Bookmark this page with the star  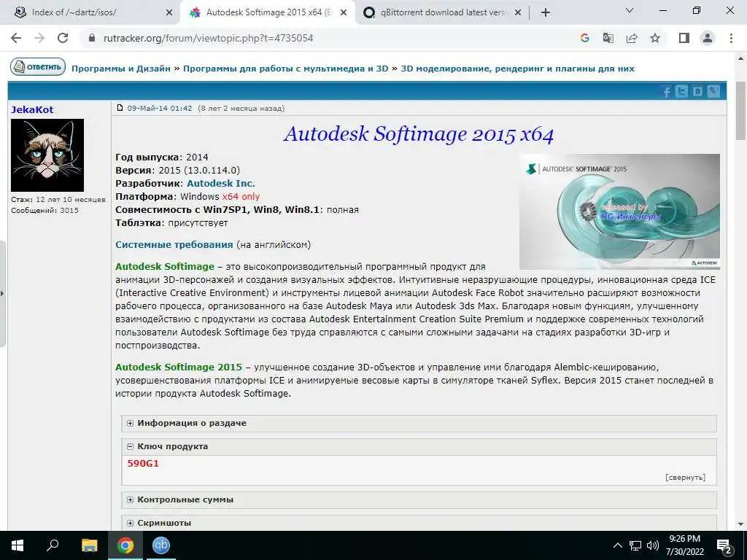[655, 38]
